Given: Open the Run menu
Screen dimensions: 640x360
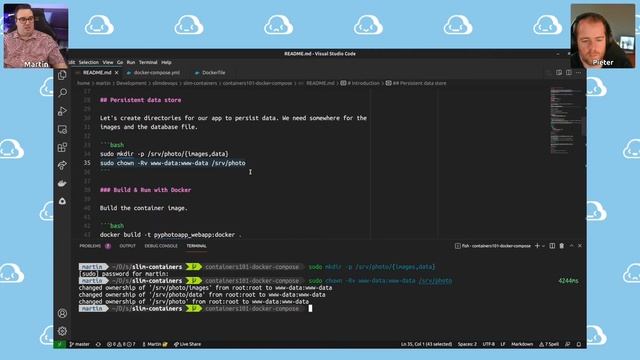Looking at the screenshot, I should pyautogui.click(x=131, y=62).
